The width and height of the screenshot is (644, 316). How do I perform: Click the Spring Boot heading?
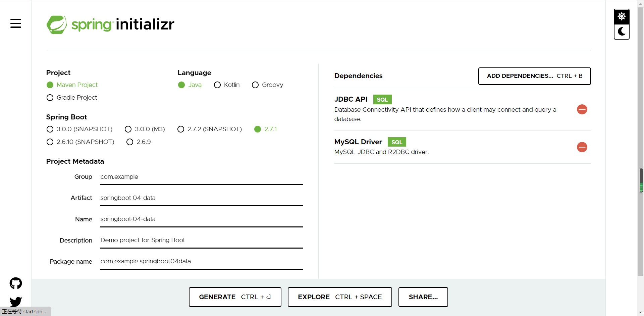pos(66,117)
